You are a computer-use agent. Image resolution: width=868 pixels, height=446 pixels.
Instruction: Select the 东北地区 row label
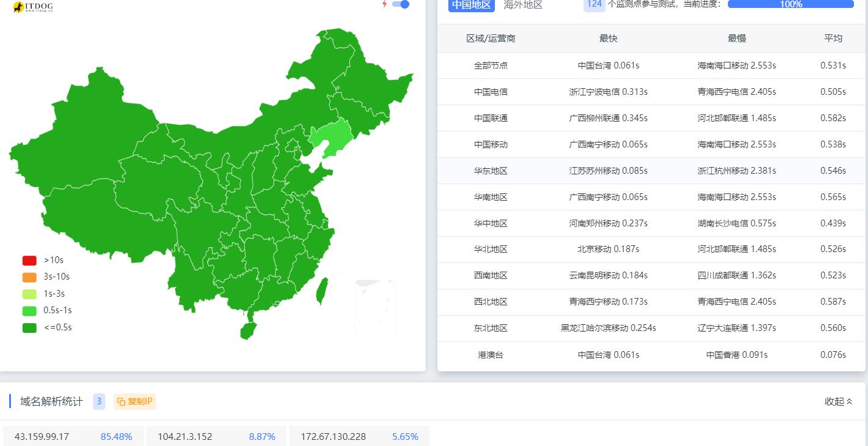[491, 328]
